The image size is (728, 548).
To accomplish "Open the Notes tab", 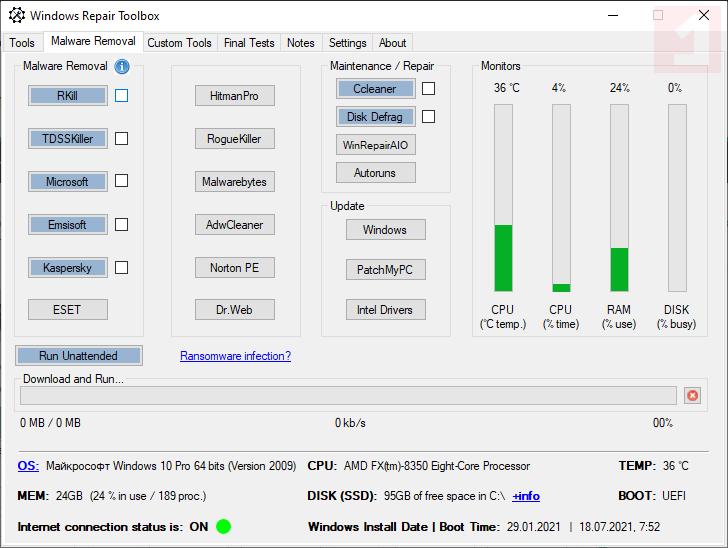I will click(x=301, y=43).
